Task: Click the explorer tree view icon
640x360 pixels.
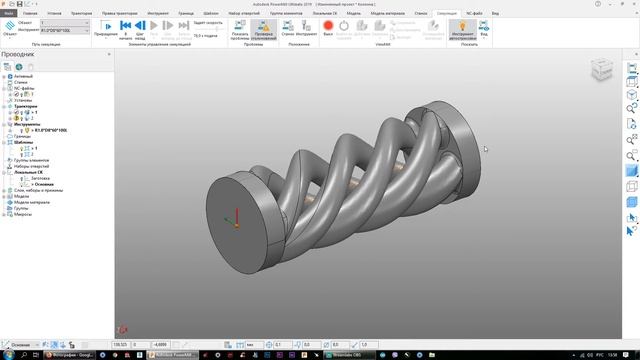Action: click(x=7, y=67)
